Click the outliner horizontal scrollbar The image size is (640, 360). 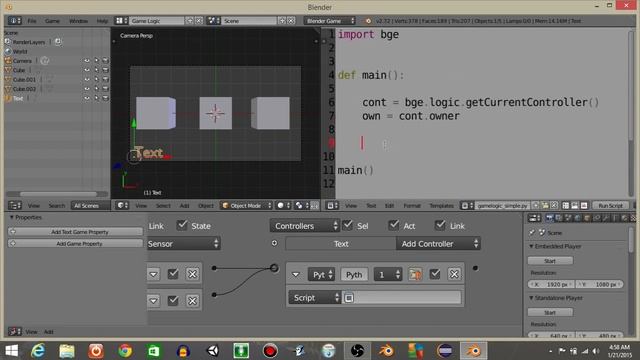tap(58, 194)
